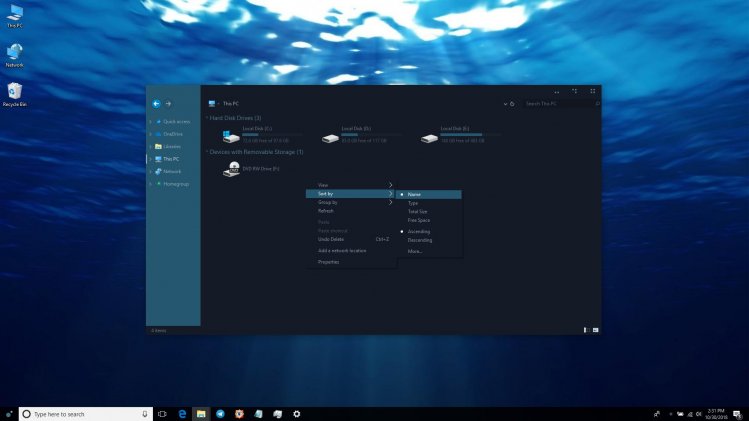Click Add a network location
The height and width of the screenshot is (421, 749).
[342, 251]
